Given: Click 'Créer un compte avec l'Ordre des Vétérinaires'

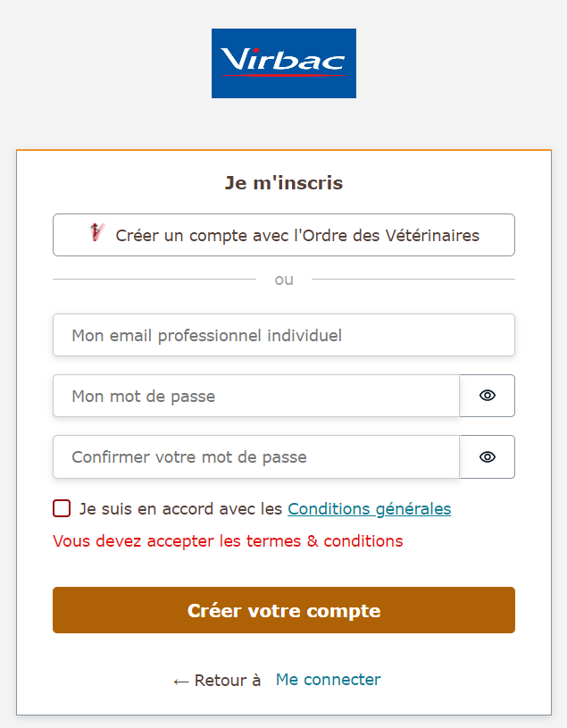Looking at the screenshot, I should [x=283, y=235].
